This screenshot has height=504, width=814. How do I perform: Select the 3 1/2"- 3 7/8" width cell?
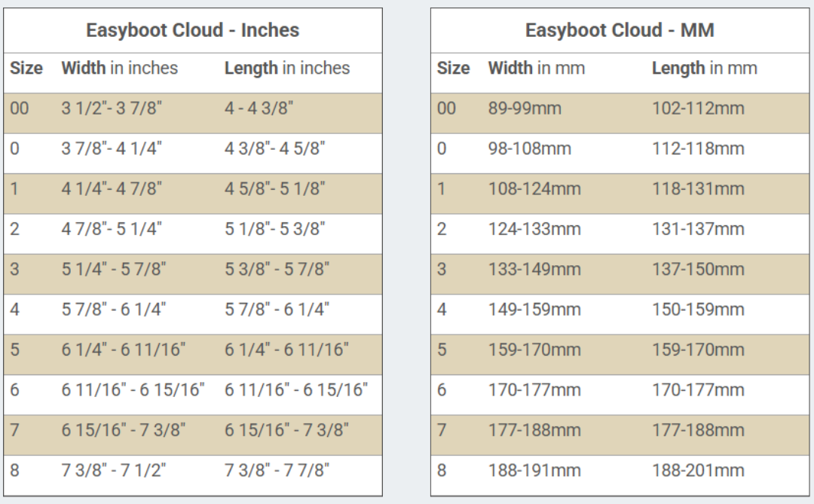(112, 108)
